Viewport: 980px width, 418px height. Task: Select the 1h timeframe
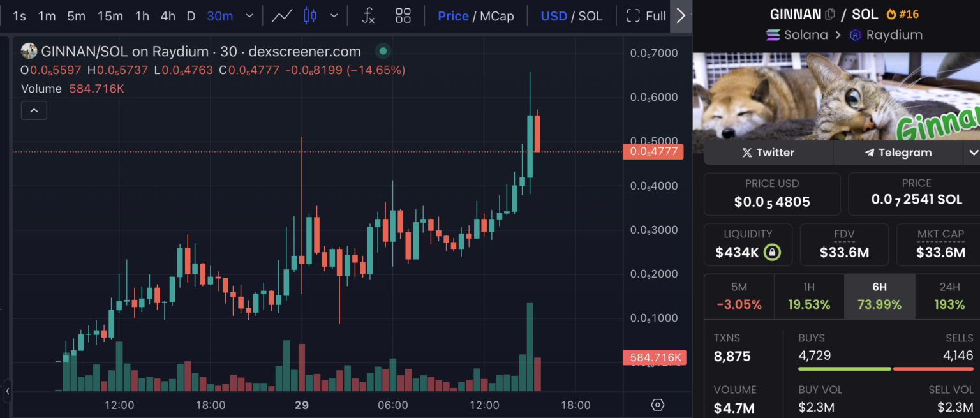142,16
